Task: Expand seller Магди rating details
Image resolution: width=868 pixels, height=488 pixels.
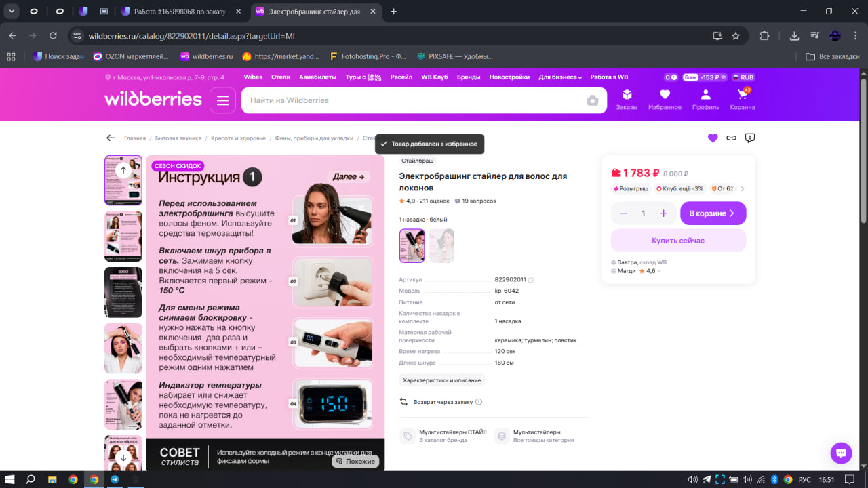Action: (659, 271)
